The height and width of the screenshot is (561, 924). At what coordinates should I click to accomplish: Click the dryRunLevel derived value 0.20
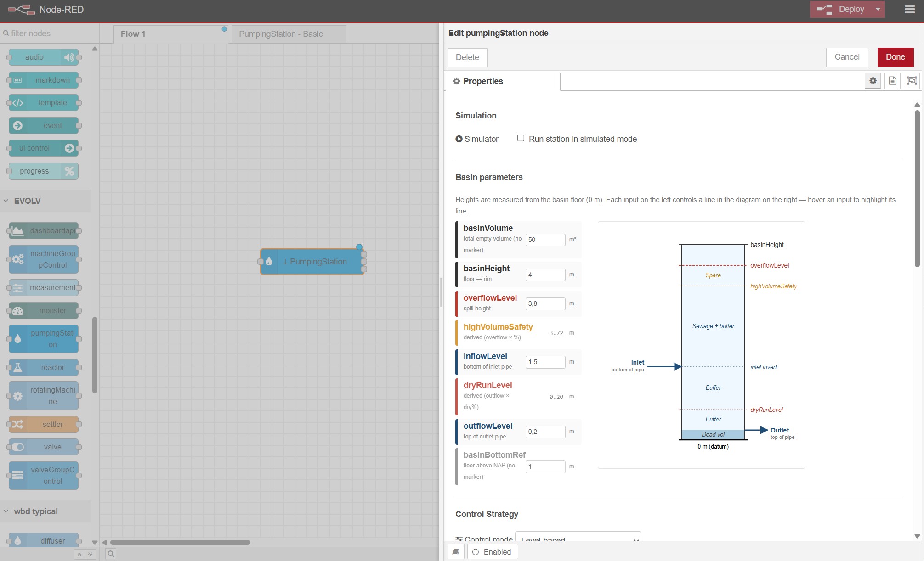pos(556,397)
